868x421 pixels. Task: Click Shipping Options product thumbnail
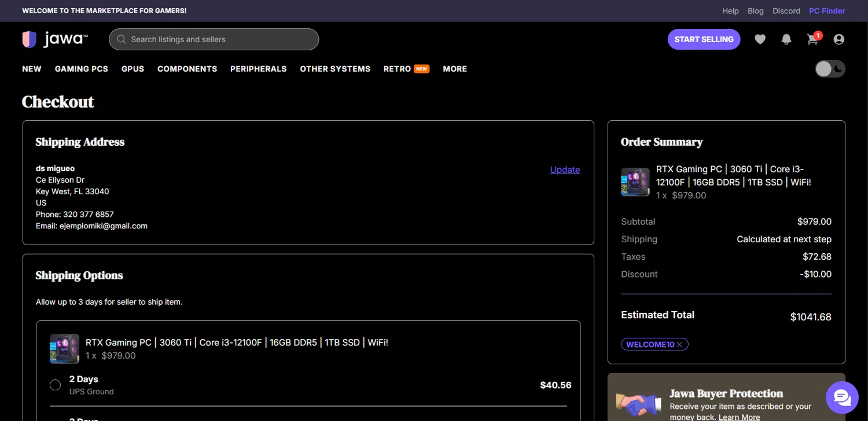click(x=64, y=349)
